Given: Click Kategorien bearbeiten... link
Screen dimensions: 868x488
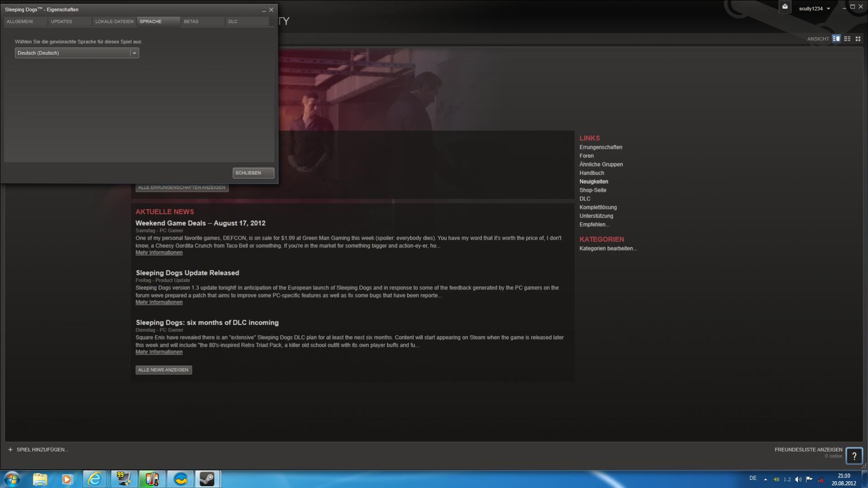Looking at the screenshot, I should coord(608,249).
